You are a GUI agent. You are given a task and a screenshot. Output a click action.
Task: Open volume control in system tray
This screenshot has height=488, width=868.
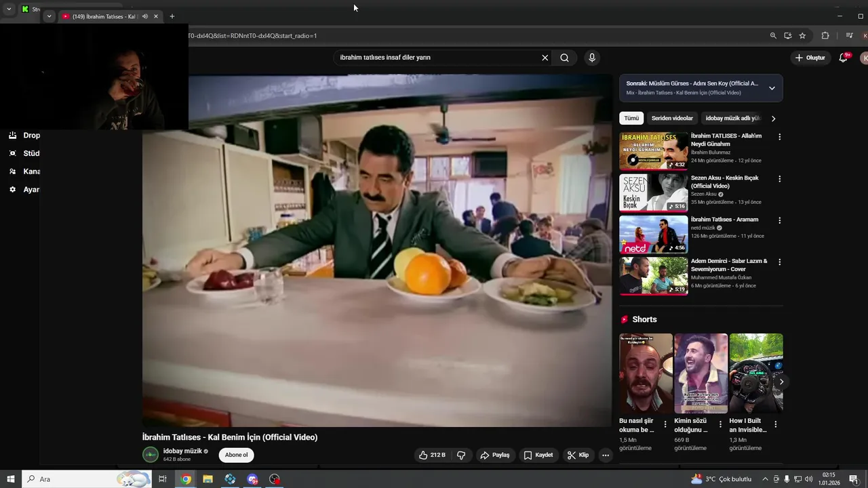coord(808,479)
